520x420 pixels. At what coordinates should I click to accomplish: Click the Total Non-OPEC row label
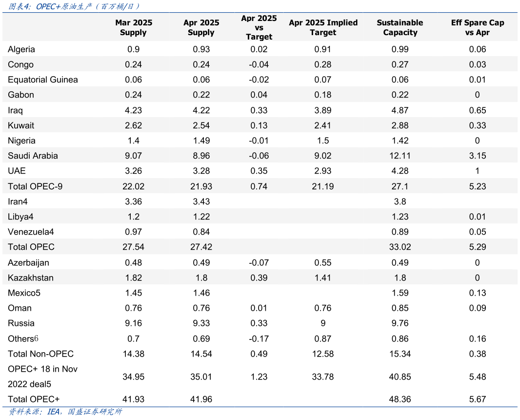(40, 354)
